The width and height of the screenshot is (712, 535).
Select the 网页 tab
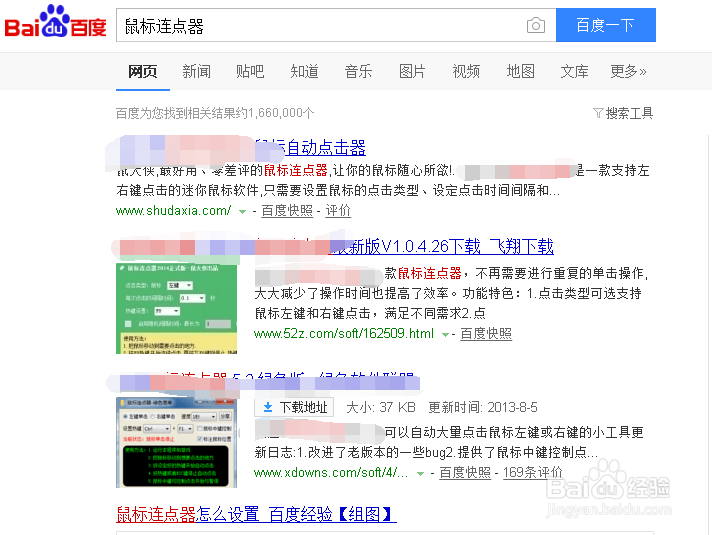pos(143,71)
